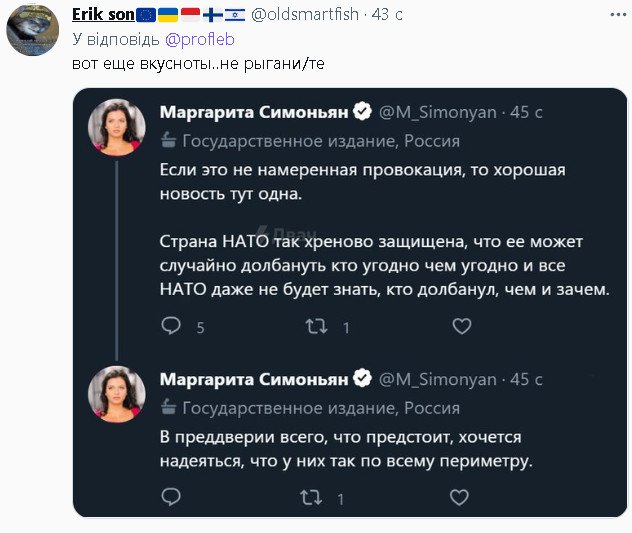This screenshot has width=632, height=533.
Task: Click reply icon on second Simonyan tweet
Action: click(171, 497)
